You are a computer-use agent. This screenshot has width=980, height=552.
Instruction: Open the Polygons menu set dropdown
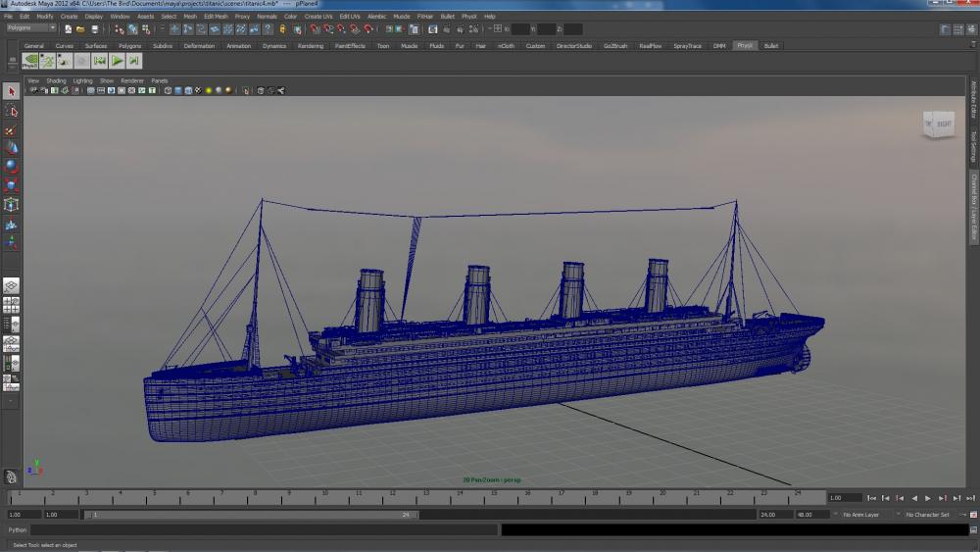(31, 28)
